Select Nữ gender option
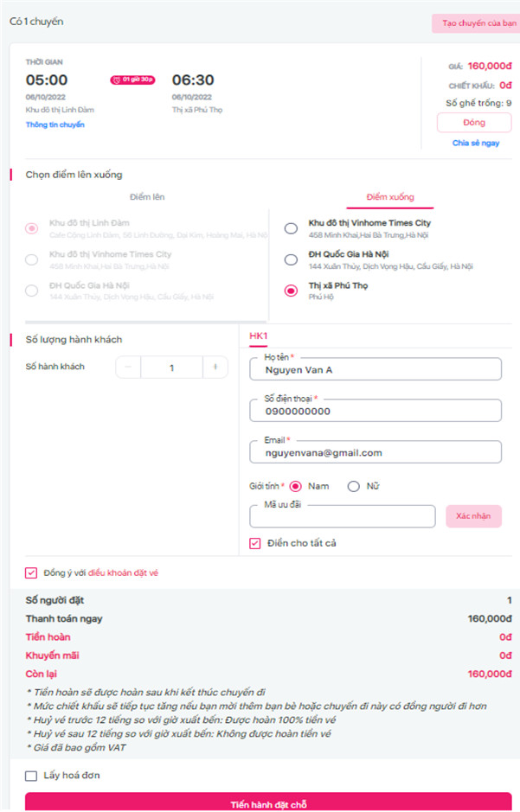 [x=353, y=486]
